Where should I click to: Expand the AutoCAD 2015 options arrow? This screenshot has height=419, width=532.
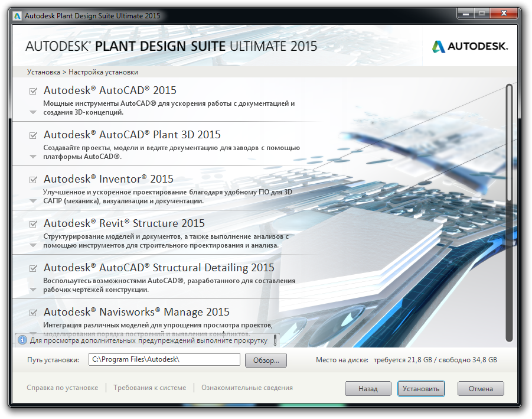pyautogui.click(x=33, y=112)
